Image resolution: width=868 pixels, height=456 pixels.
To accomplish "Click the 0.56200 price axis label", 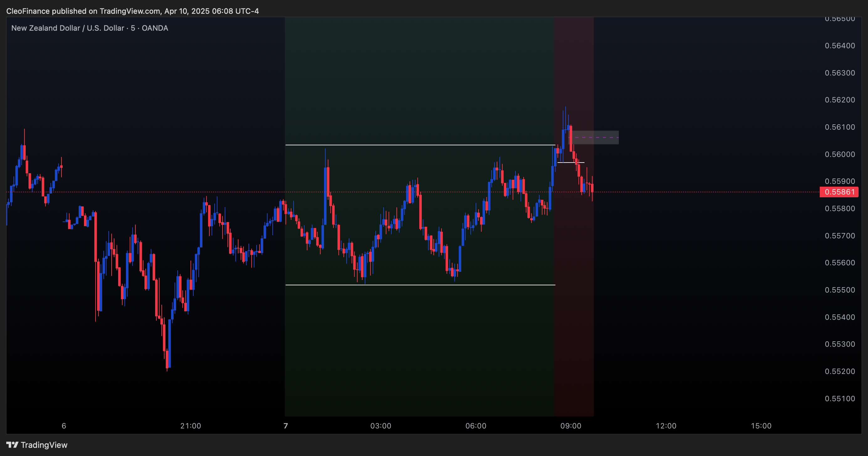I will pyautogui.click(x=840, y=100).
